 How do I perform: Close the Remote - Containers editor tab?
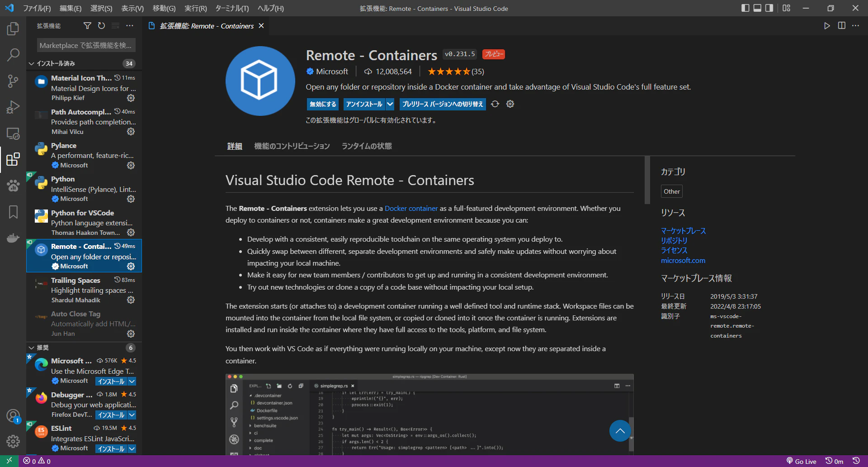pos(261,26)
